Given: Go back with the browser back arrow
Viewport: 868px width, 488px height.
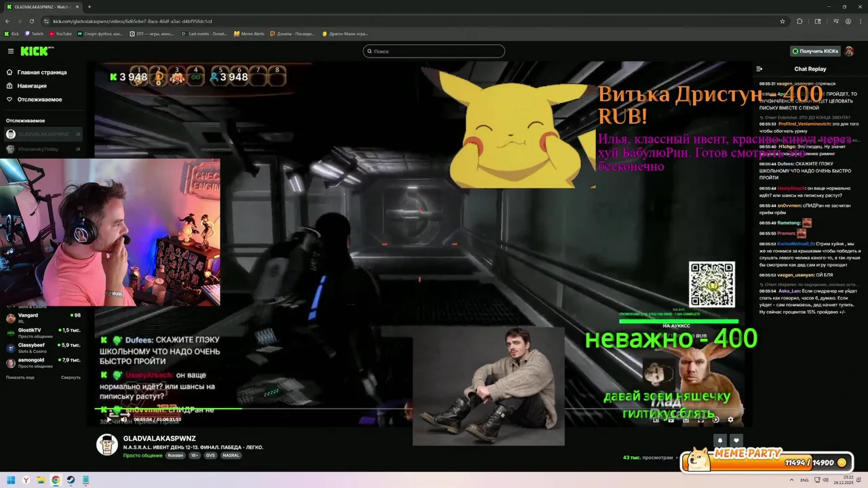Looking at the screenshot, I should (x=7, y=21).
